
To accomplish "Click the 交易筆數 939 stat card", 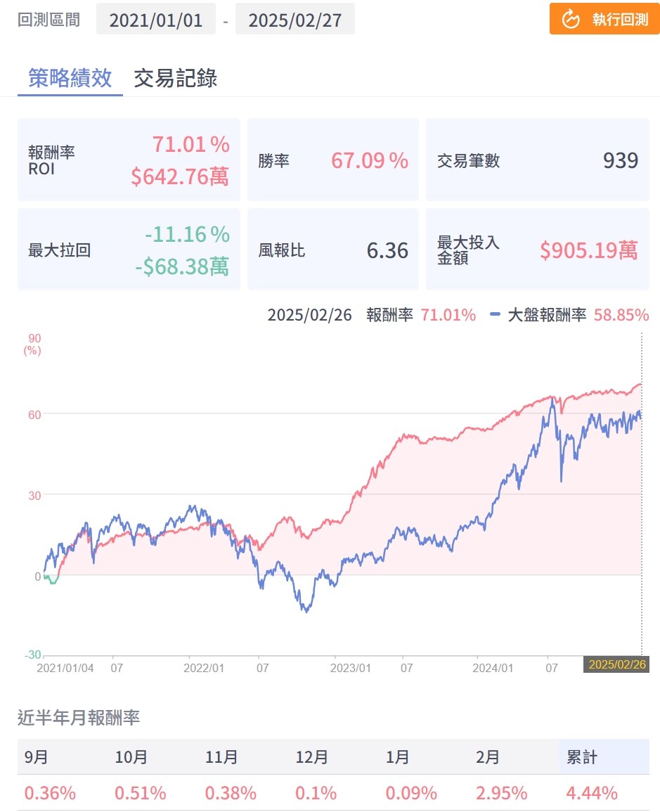I will click(538, 160).
